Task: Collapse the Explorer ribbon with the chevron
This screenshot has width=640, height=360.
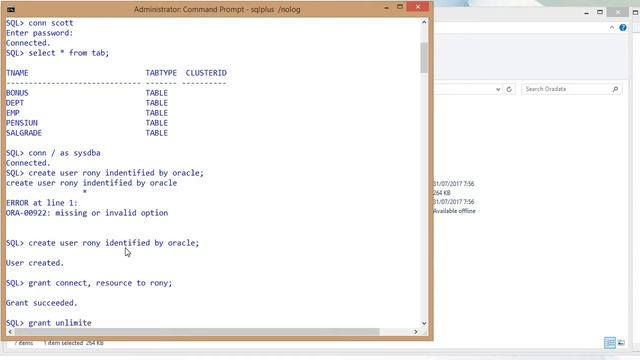Action: coord(612,27)
